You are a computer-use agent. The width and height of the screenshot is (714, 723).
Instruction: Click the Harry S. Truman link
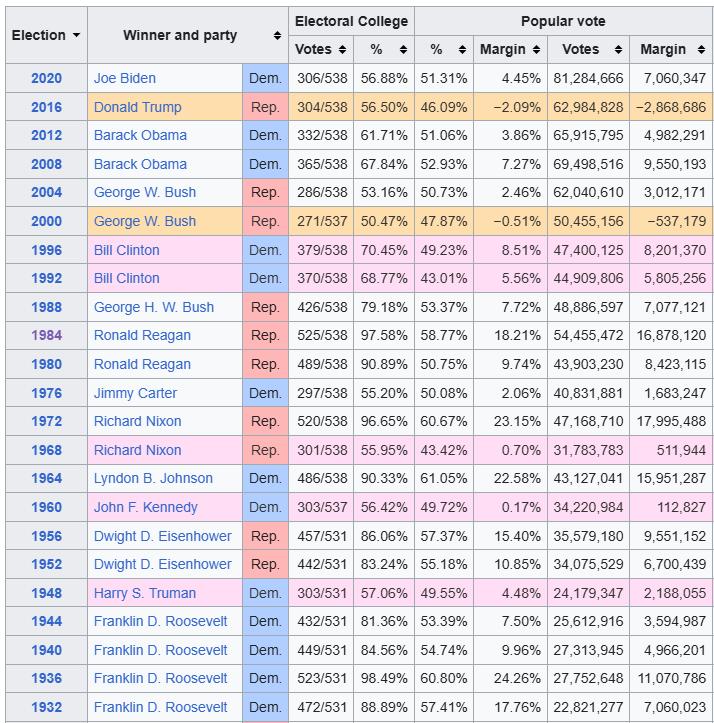(145, 593)
